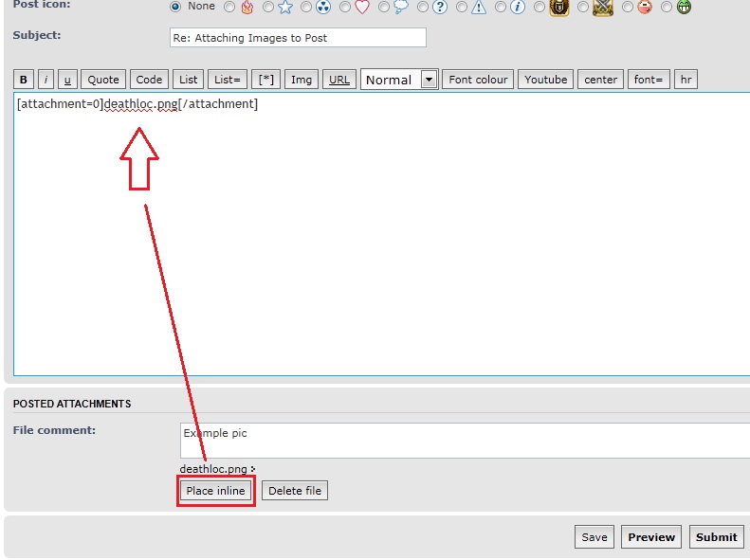Image resolution: width=750 pixels, height=560 pixels.
Task: Click the blue info post icon image
Action: point(518,7)
